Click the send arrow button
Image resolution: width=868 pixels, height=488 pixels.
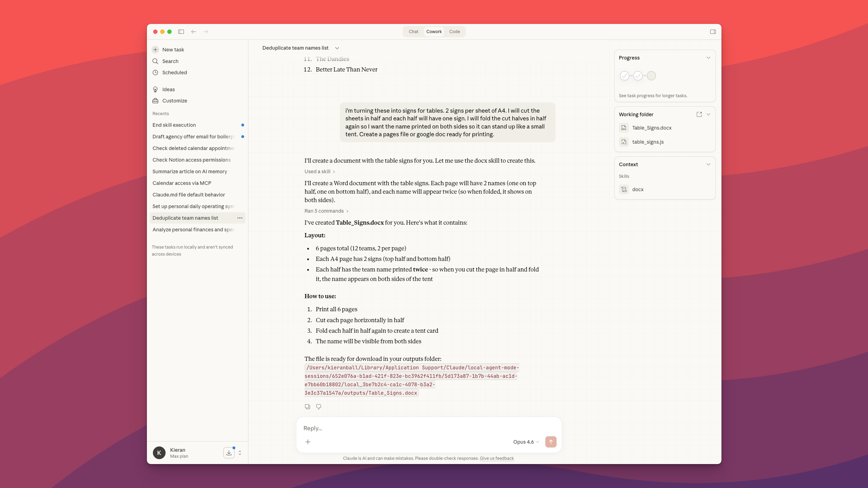(x=551, y=442)
